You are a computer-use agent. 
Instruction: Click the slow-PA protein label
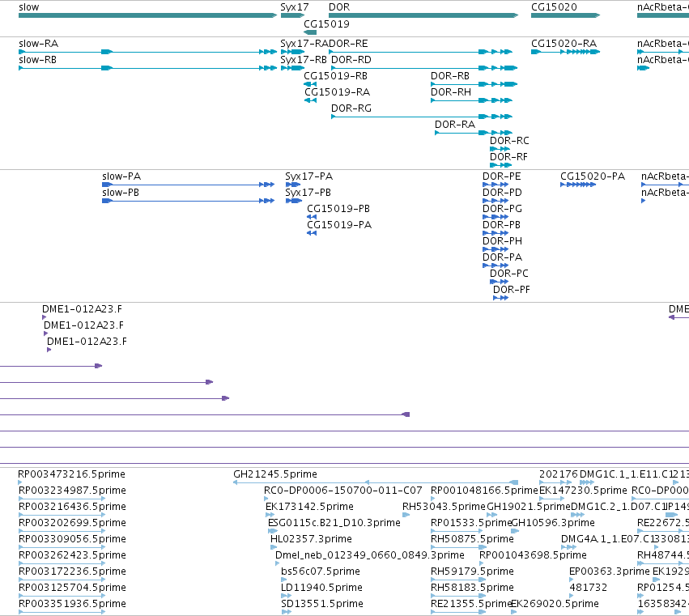pyautogui.click(x=121, y=176)
